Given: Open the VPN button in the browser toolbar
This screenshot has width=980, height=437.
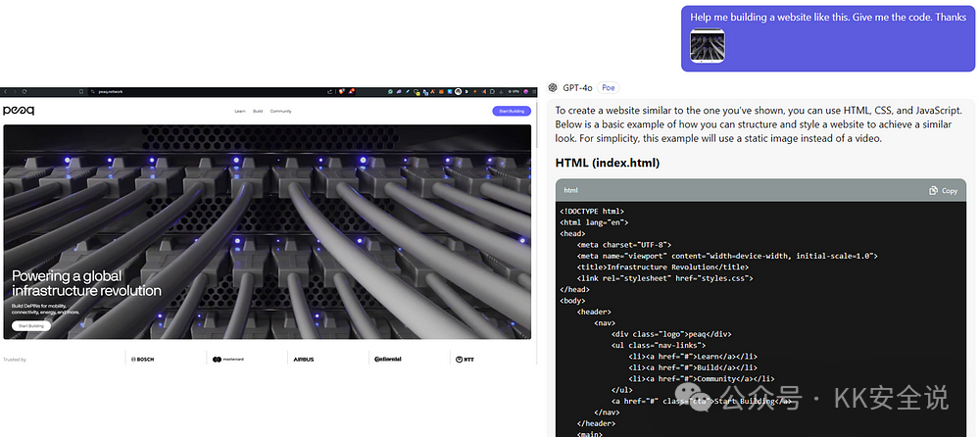Looking at the screenshot, I should [513, 91].
